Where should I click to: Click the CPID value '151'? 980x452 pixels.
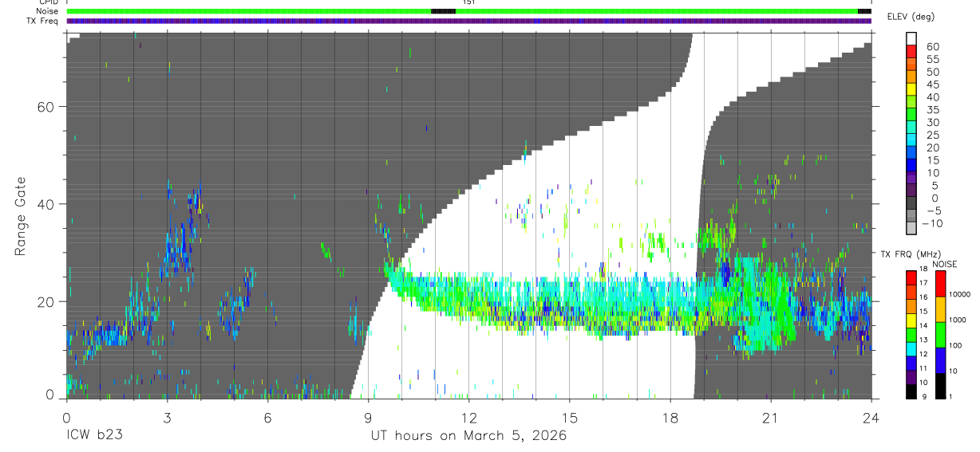click(468, 2)
